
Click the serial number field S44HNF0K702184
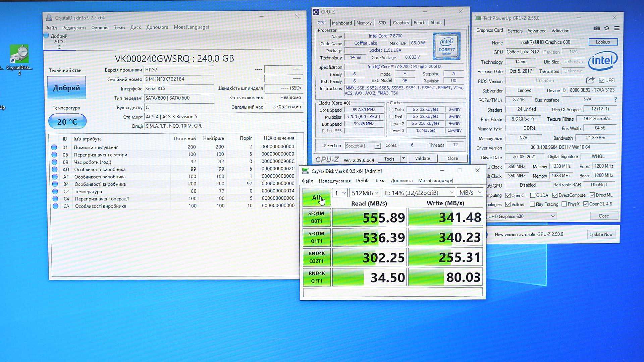[178, 79]
